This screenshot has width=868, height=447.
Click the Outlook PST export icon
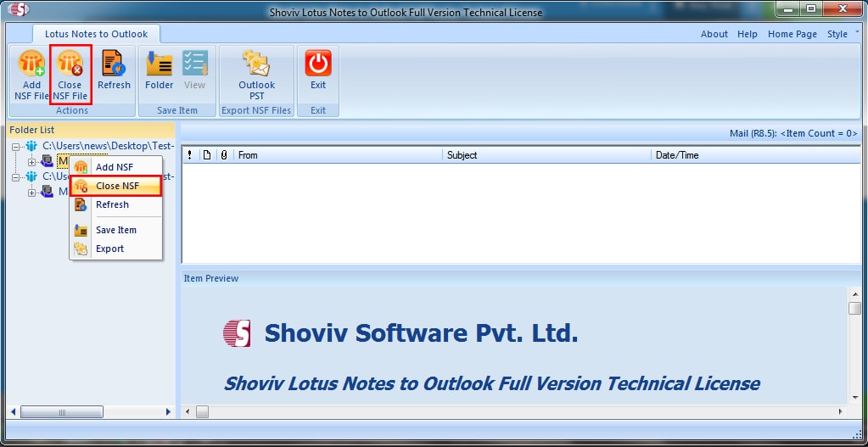click(x=256, y=75)
